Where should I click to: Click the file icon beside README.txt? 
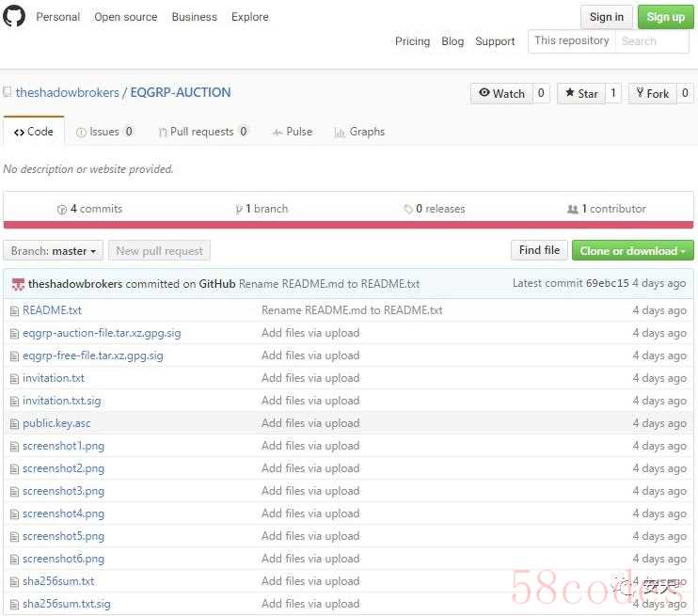click(x=14, y=310)
